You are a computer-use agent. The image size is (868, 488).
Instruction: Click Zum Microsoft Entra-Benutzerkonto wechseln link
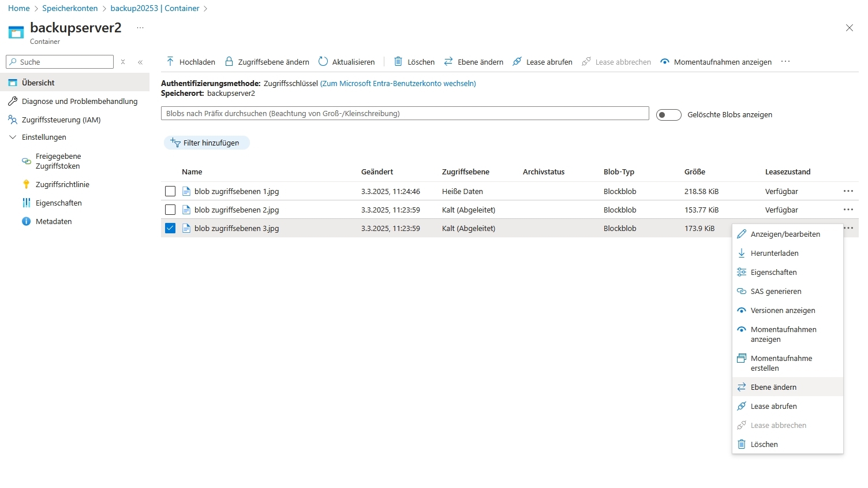pyautogui.click(x=398, y=83)
